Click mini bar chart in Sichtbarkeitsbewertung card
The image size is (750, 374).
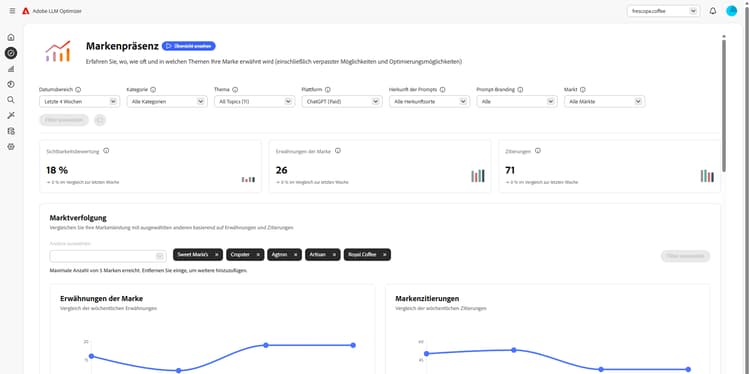248,179
